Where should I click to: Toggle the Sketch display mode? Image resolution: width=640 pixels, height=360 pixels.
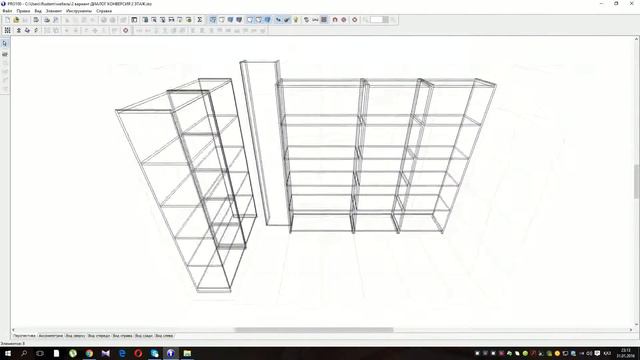click(222, 20)
